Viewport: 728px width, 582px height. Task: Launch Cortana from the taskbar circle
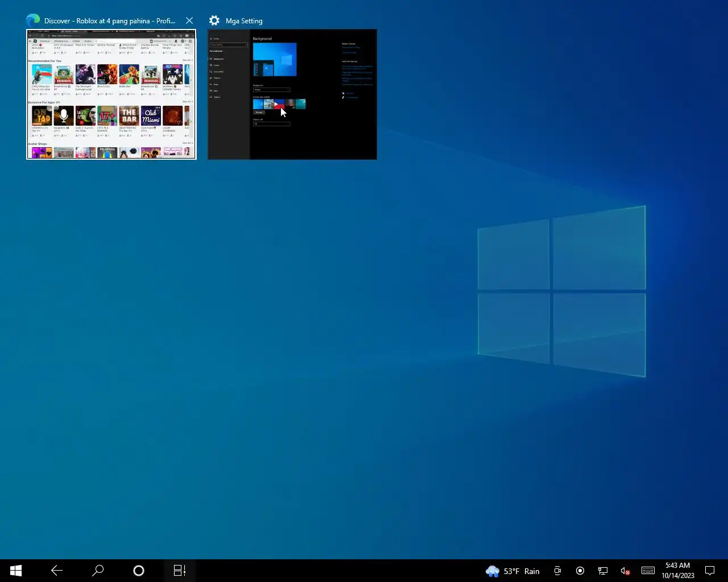click(139, 571)
